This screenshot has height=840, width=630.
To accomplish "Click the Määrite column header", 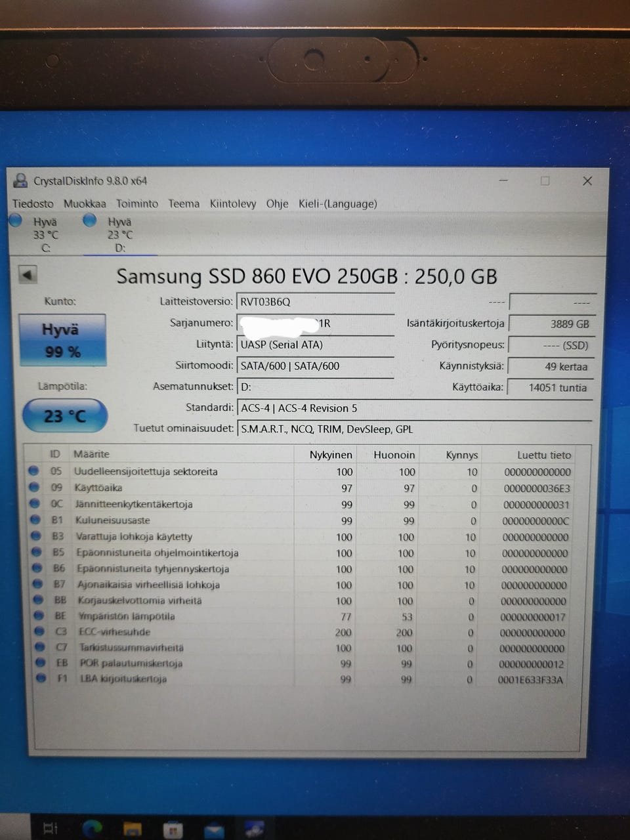I will tap(91, 454).
